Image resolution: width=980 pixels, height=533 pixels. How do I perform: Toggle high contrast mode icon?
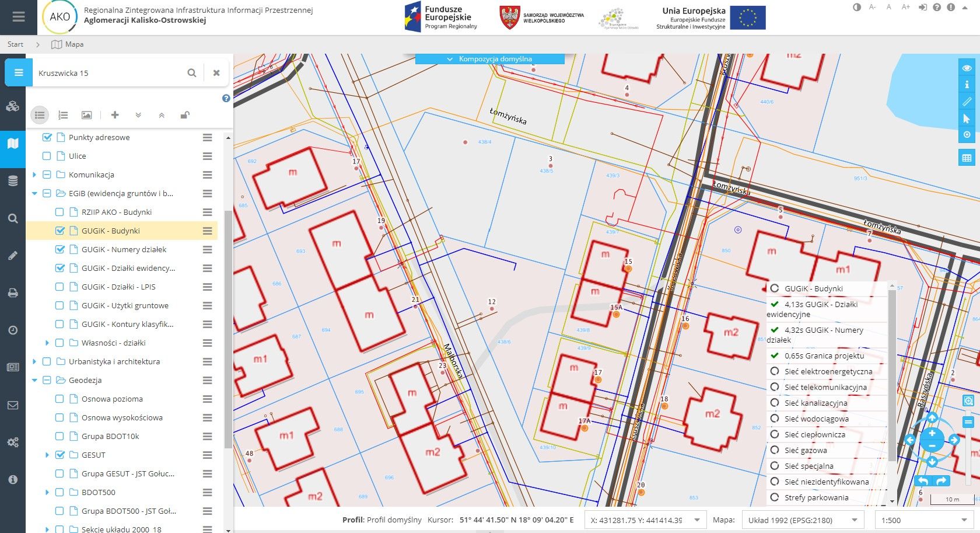(x=857, y=8)
